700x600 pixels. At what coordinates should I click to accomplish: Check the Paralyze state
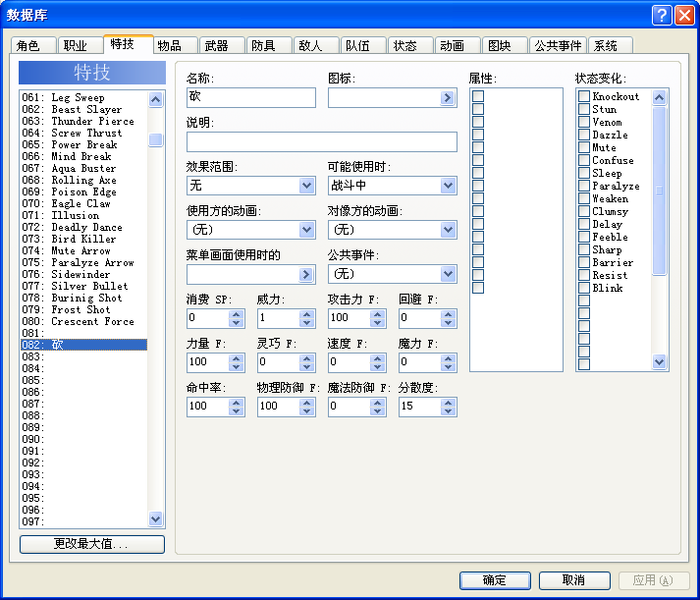(x=584, y=186)
